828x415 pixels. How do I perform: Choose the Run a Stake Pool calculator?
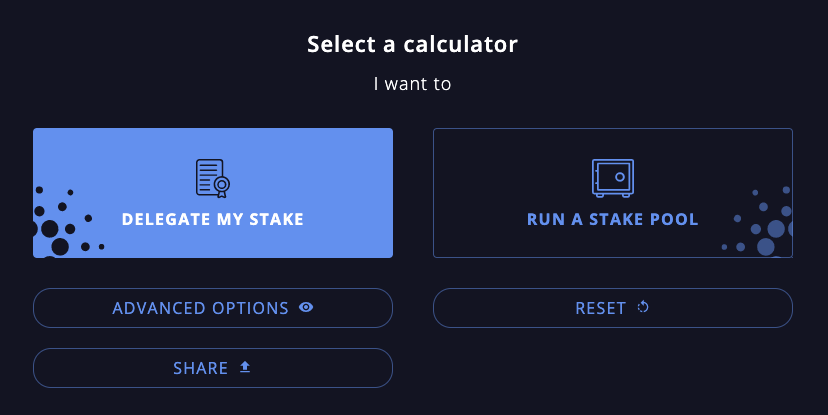coord(612,193)
